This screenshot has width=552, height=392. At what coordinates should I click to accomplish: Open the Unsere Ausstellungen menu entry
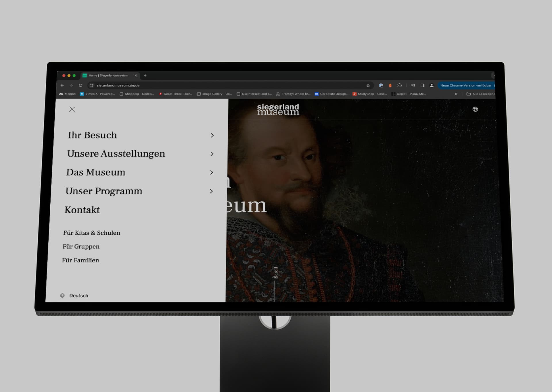click(116, 154)
